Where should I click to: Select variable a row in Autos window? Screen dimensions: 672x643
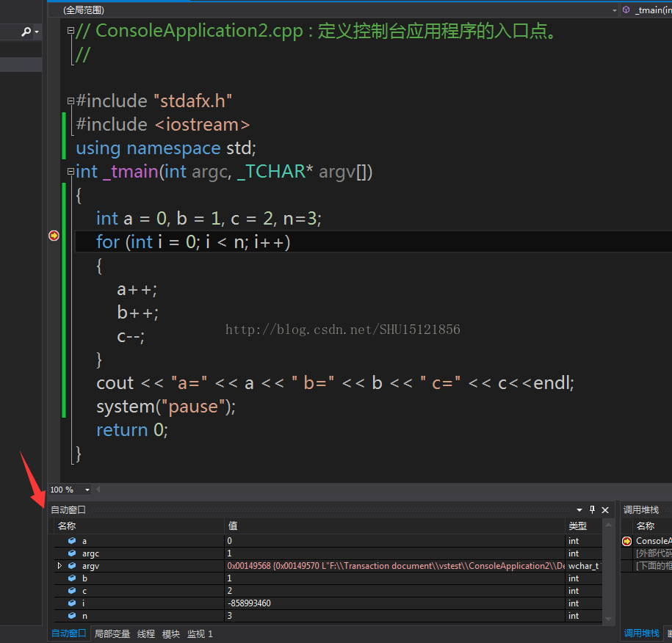click(328, 541)
